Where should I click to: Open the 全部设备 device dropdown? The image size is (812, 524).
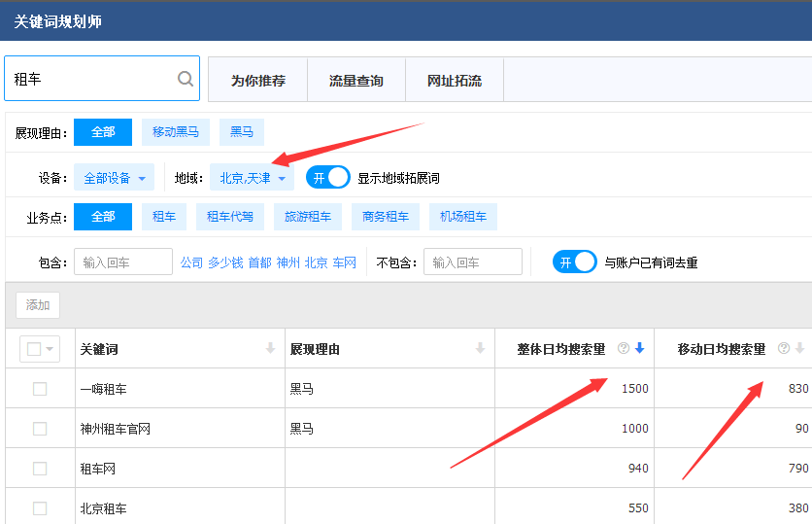pos(114,177)
